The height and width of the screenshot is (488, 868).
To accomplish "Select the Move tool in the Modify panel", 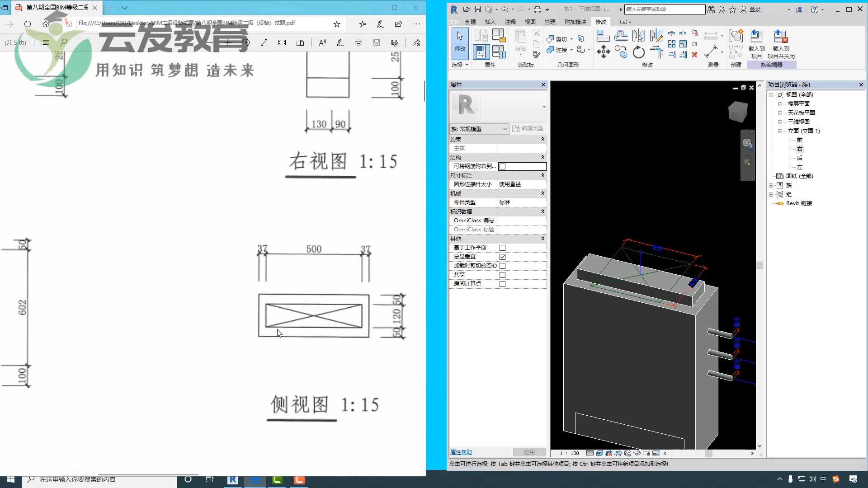I will coord(604,52).
